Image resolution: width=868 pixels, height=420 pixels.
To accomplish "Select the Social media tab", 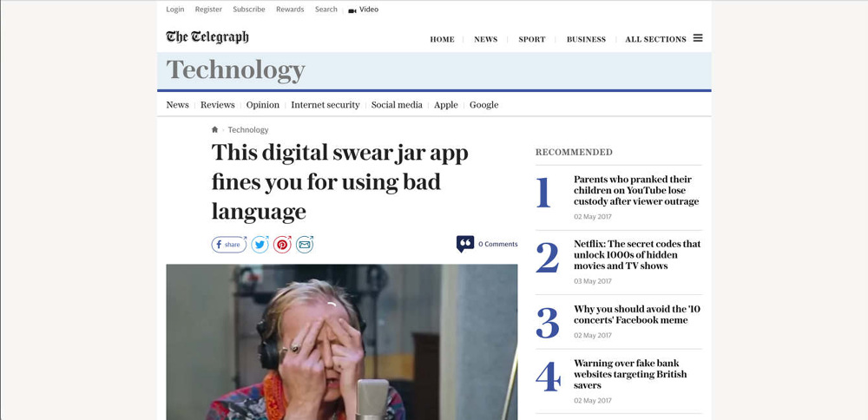I will coord(397,105).
